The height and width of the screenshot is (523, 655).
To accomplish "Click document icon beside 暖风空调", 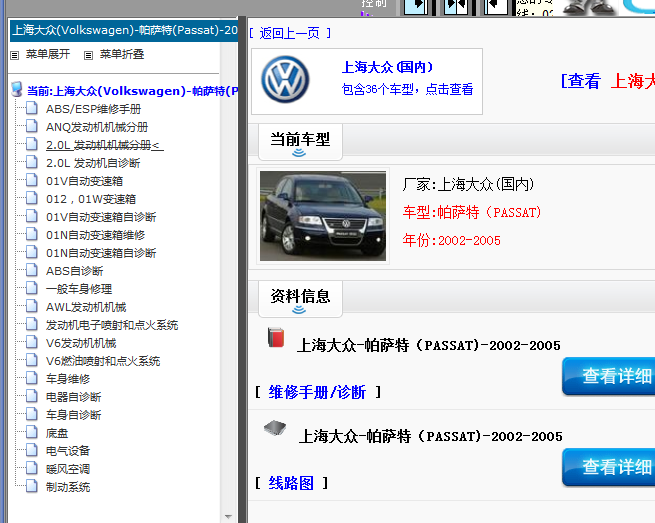I will (x=32, y=467).
